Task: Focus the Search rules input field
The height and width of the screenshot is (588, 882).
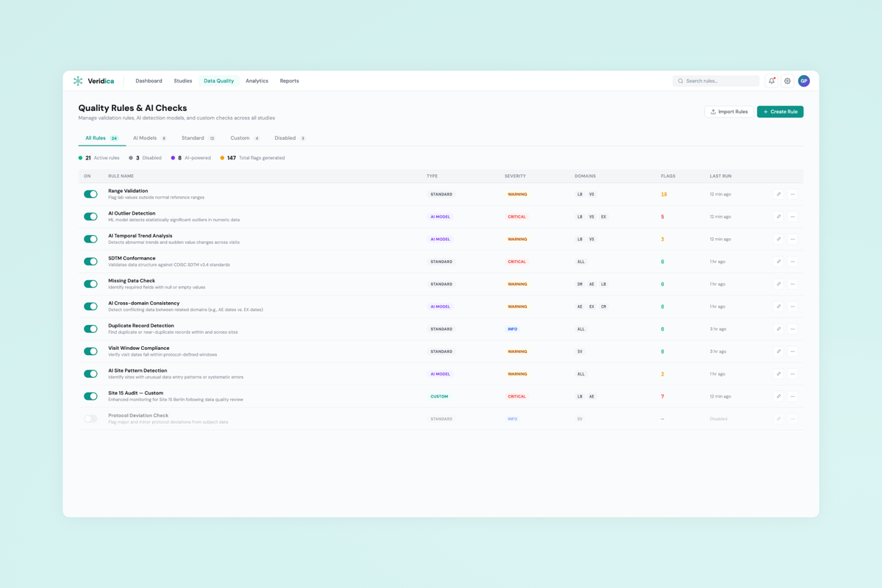Action: pyautogui.click(x=720, y=81)
